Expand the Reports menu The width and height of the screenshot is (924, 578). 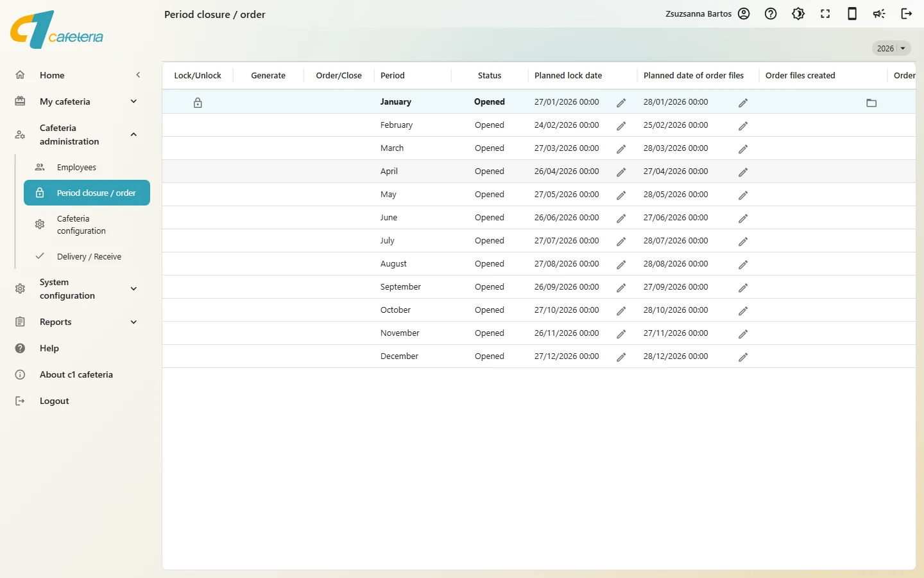tap(133, 322)
